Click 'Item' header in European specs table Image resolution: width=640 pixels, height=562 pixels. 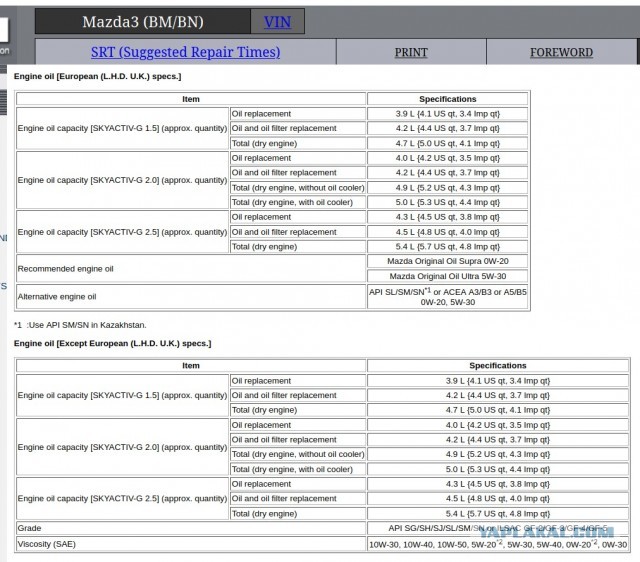point(191,99)
